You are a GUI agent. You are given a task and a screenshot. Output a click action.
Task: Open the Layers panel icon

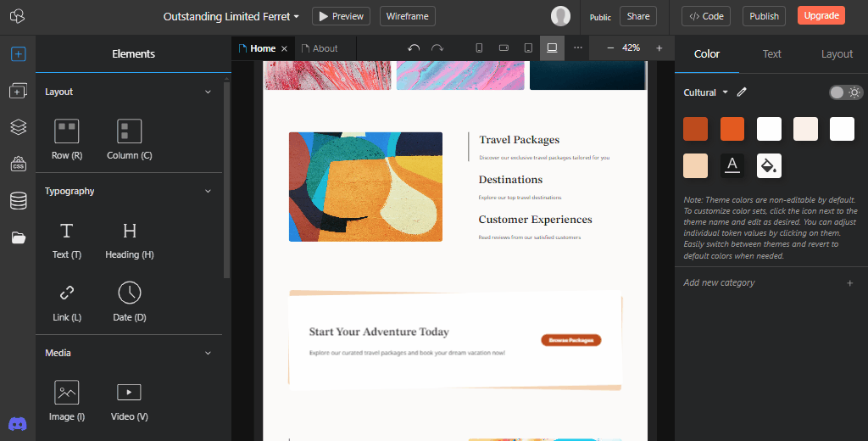click(x=19, y=127)
